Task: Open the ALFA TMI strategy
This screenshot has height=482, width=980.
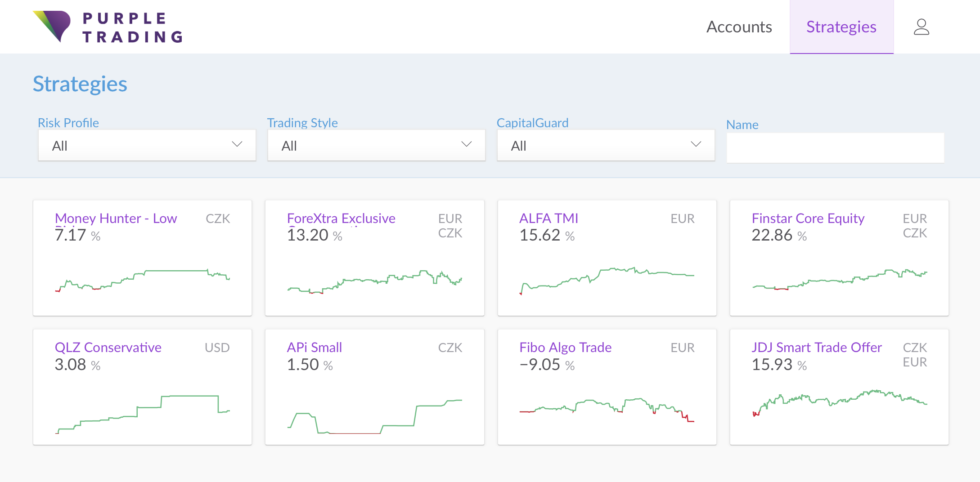Action: 548,219
